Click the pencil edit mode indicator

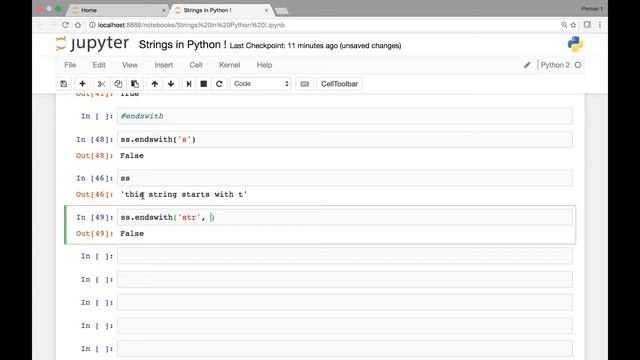pos(527,65)
